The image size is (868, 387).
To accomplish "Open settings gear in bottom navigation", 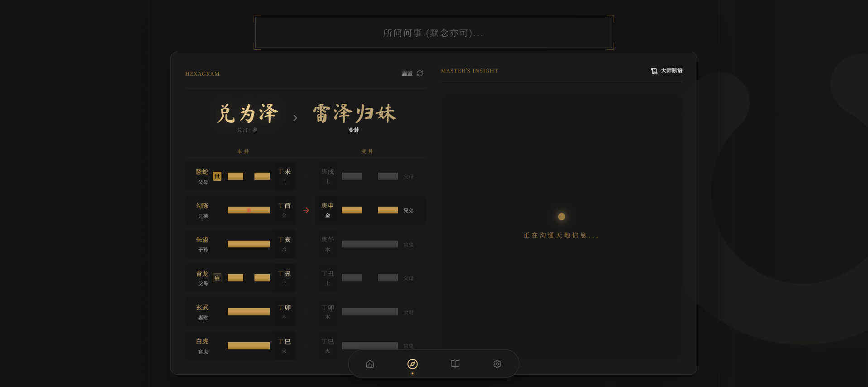I will (497, 364).
